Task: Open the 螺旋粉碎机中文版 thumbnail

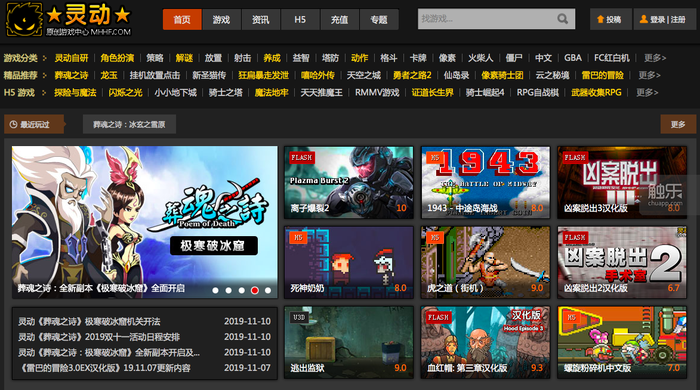Action: tap(622, 342)
